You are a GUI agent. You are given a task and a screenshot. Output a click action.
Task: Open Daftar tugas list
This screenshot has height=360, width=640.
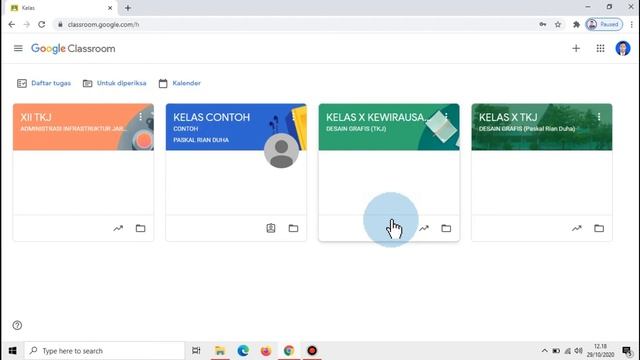click(x=44, y=83)
